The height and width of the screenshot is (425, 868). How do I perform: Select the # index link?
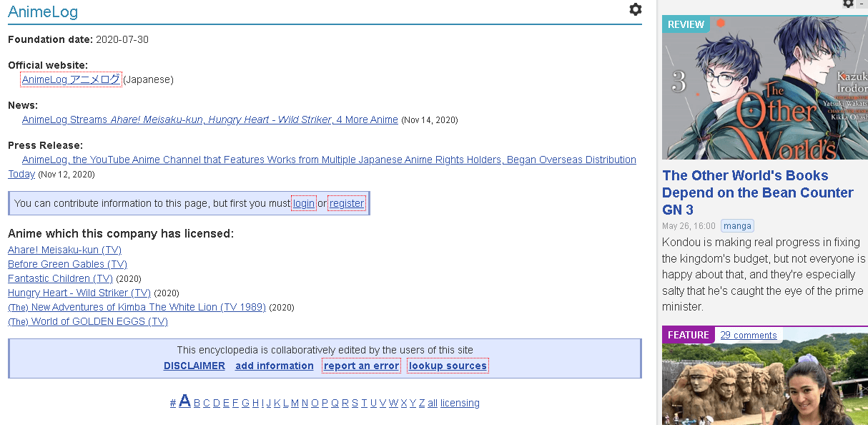pos(173,403)
